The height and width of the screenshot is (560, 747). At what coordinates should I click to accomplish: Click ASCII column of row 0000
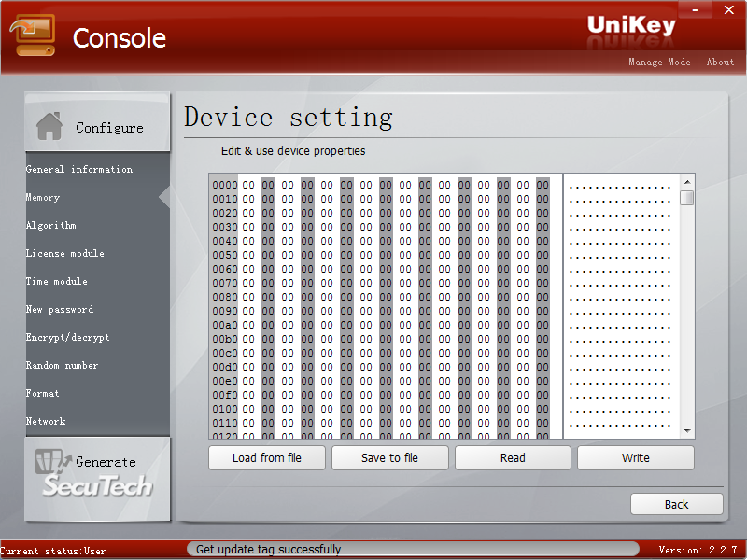pyautogui.click(x=620, y=187)
